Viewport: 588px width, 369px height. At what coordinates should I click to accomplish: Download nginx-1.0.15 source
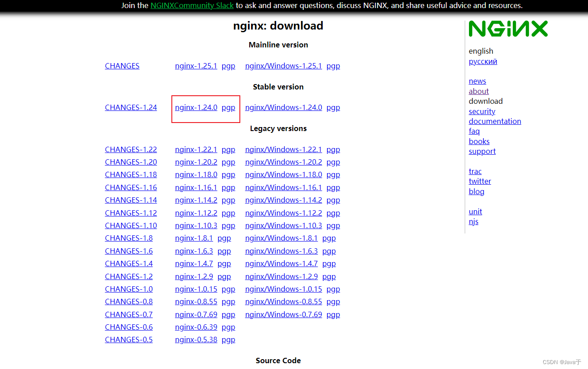click(196, 289)
